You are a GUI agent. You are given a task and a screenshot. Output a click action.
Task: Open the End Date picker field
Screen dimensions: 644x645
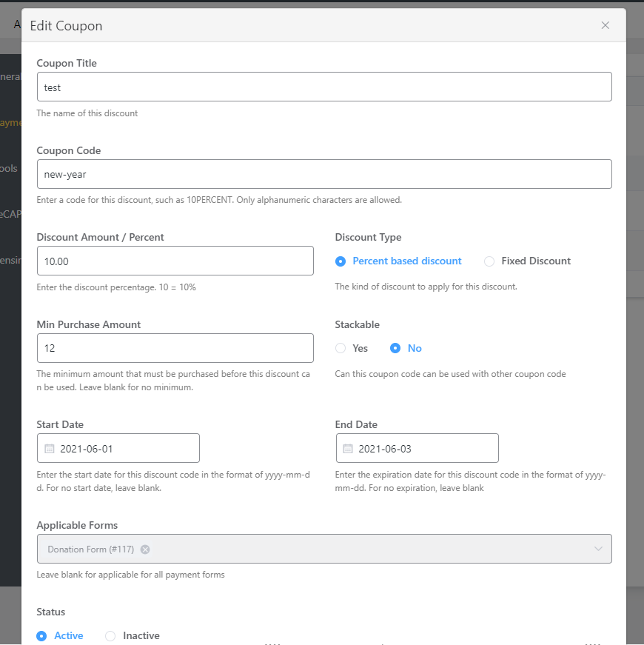[x=424, y=449]
